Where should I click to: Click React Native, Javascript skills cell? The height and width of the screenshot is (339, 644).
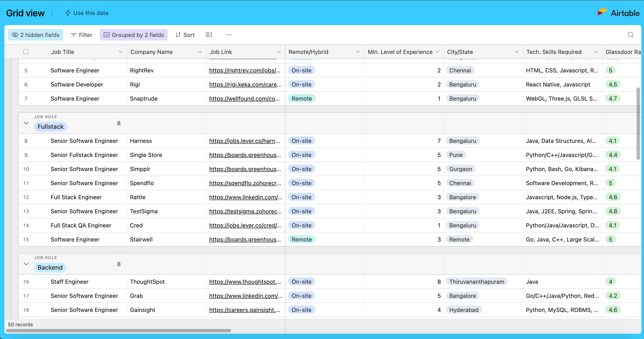[563, 85]
